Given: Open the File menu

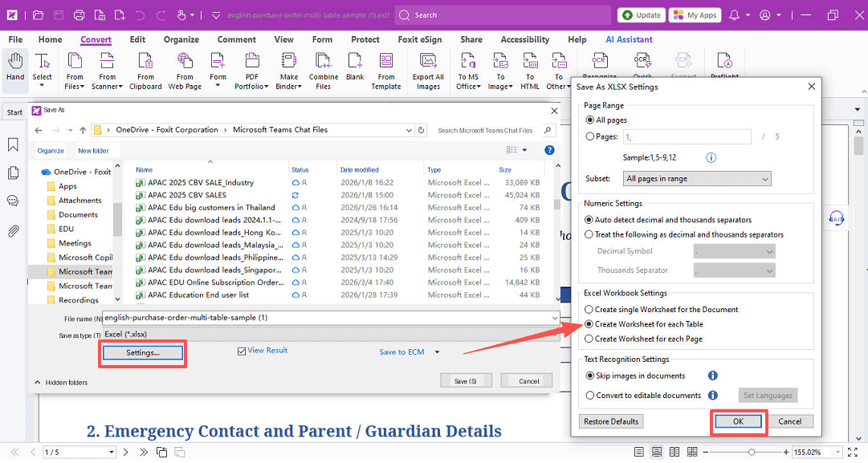Looking at the screenshot, I should (15, 39).
